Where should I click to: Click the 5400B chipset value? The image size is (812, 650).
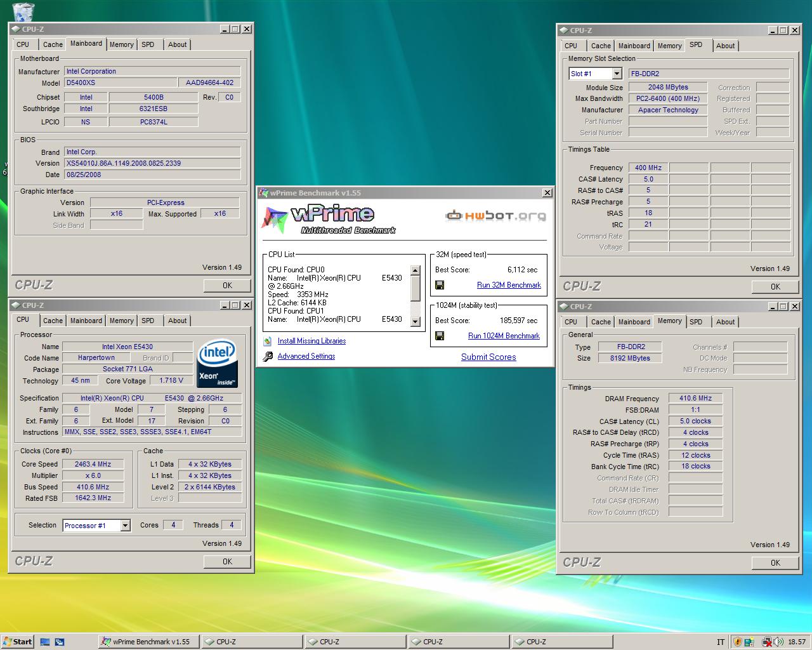click(153, 97)
